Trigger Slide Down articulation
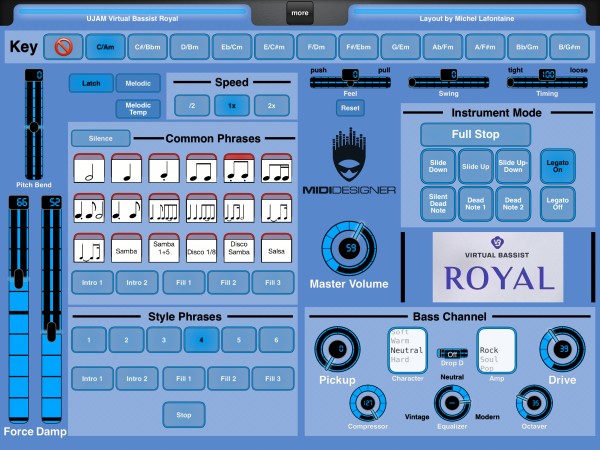 [438, 166]
